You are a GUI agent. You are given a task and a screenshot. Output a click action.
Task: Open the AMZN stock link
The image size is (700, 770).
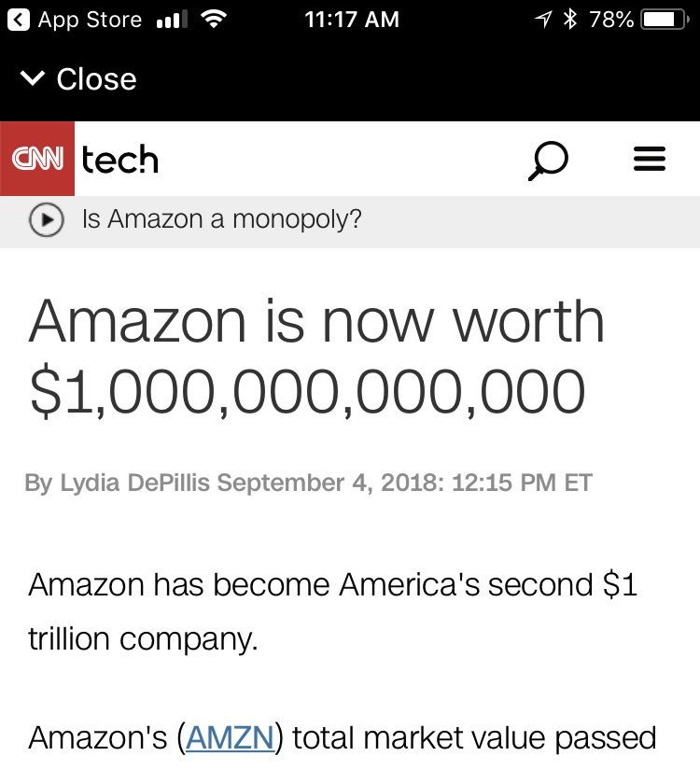(x=230, y=737)
